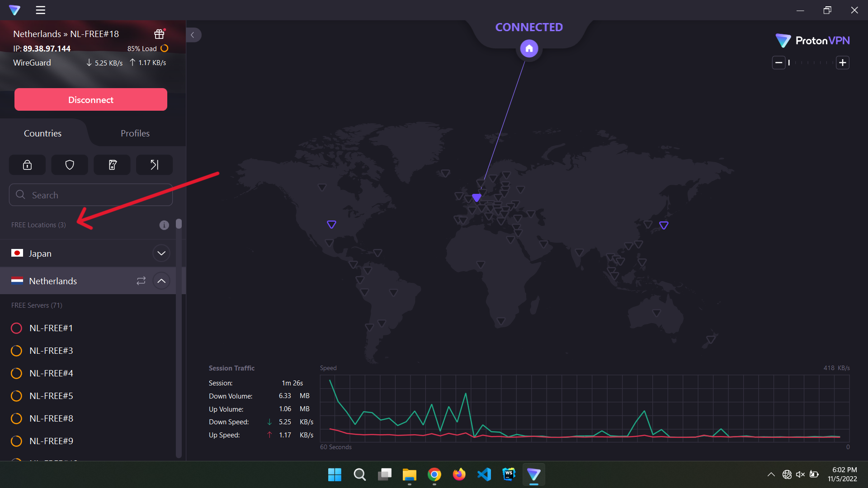Expand the Japan server list
The width and height of the screenshot is (868, 488).
tap(161, 253)
